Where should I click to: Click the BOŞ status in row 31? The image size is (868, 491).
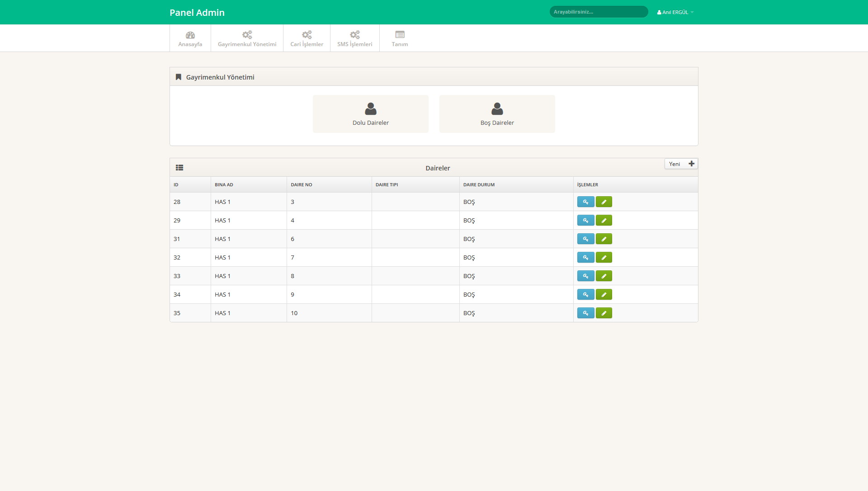coord(469,239)
